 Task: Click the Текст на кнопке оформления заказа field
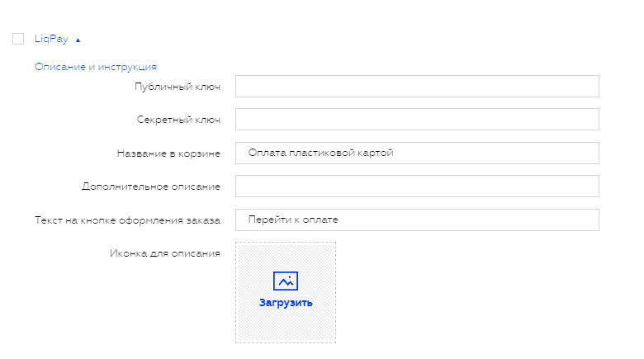pyautogui.click(x=417, y=220)
